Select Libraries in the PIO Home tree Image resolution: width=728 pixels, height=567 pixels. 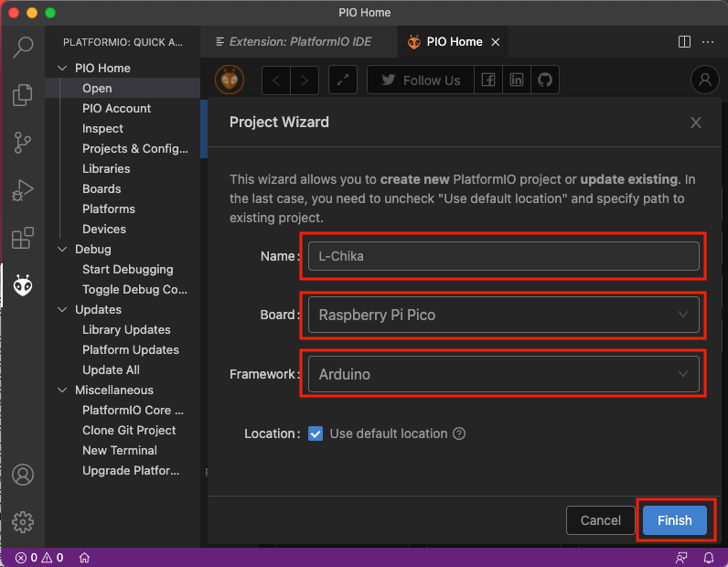[106, 168]
